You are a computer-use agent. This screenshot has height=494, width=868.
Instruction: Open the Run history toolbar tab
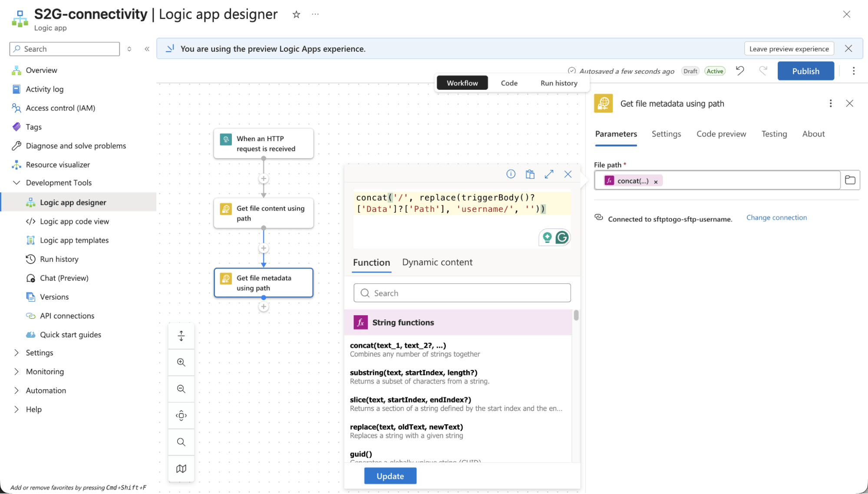click(559, 83)
